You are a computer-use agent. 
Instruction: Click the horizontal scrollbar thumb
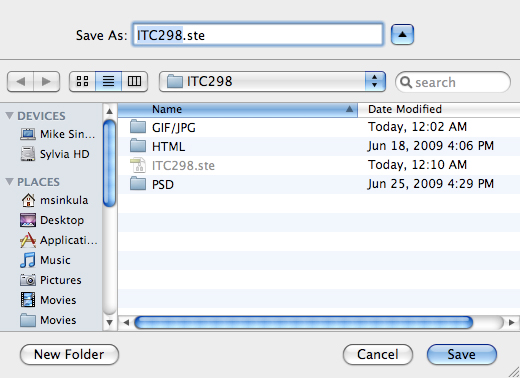tap(304, 322)
